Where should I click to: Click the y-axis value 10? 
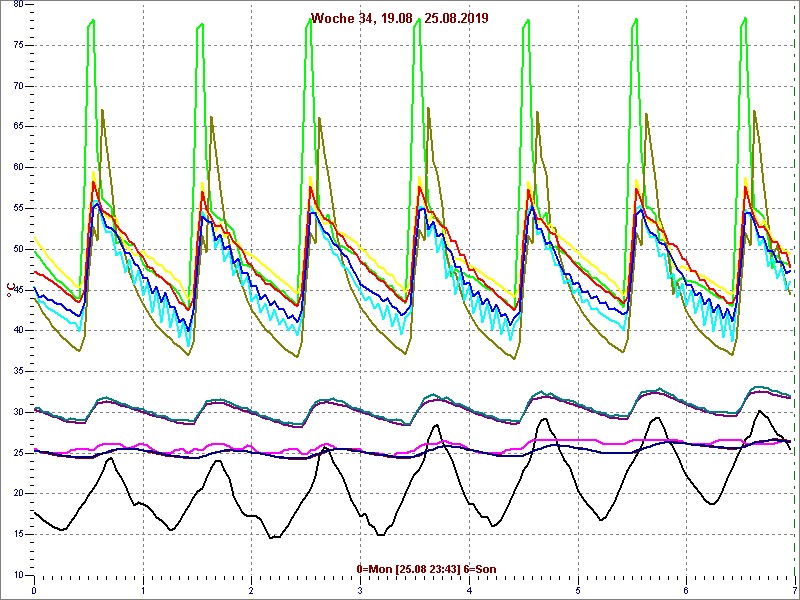17,576
